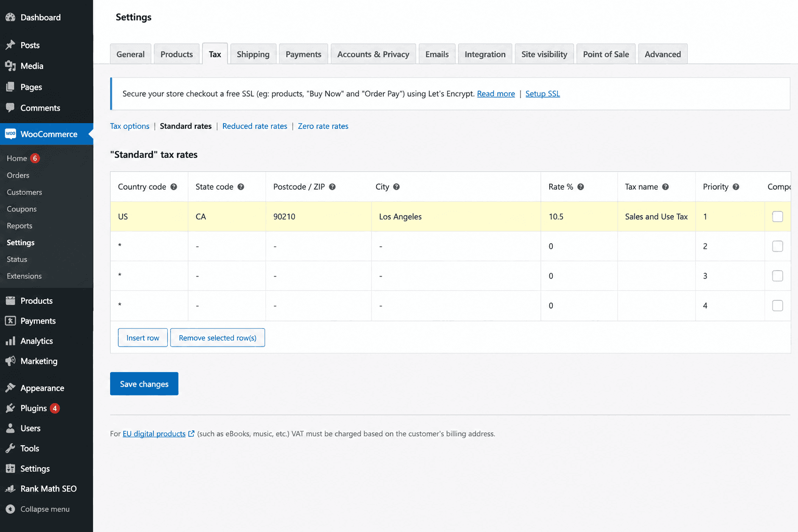The width and height of the screenshot is (798, 532).
Task: Click the Appearance paintbrush icon
Action: point(10,388)
